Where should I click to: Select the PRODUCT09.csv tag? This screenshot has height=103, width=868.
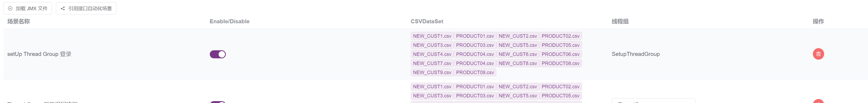pyautogui.click(x=475, y=73)
